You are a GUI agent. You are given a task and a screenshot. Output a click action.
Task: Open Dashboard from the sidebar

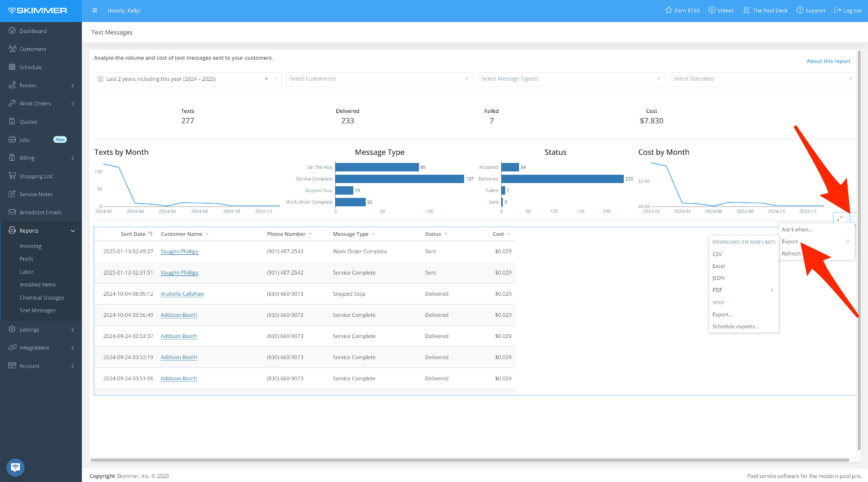point(33,31)
